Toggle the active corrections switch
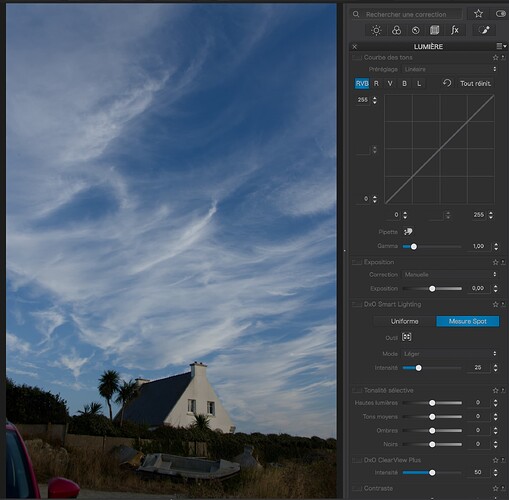Screen dimensions: 509x500 [x=501, y=14]
